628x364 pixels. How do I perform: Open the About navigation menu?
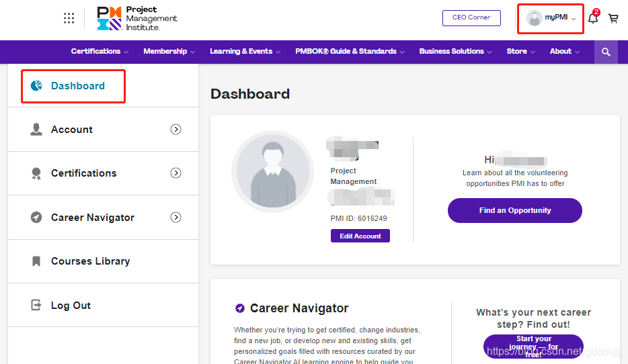pos(564,51)
